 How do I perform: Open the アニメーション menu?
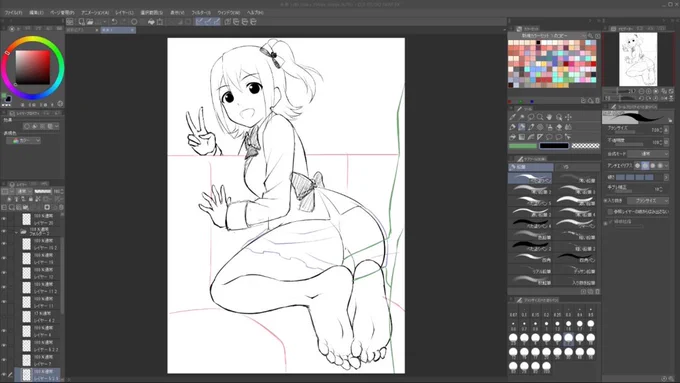[95, 13]
